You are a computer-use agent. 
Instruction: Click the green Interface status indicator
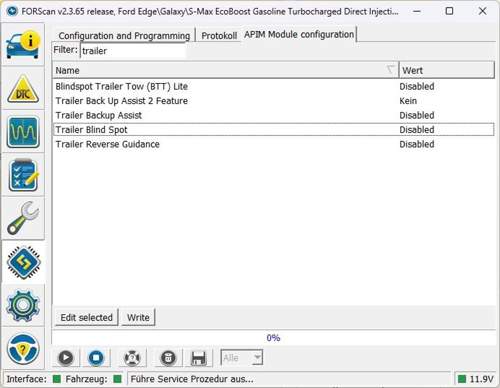pyautogui.click(x=57, y=379)
